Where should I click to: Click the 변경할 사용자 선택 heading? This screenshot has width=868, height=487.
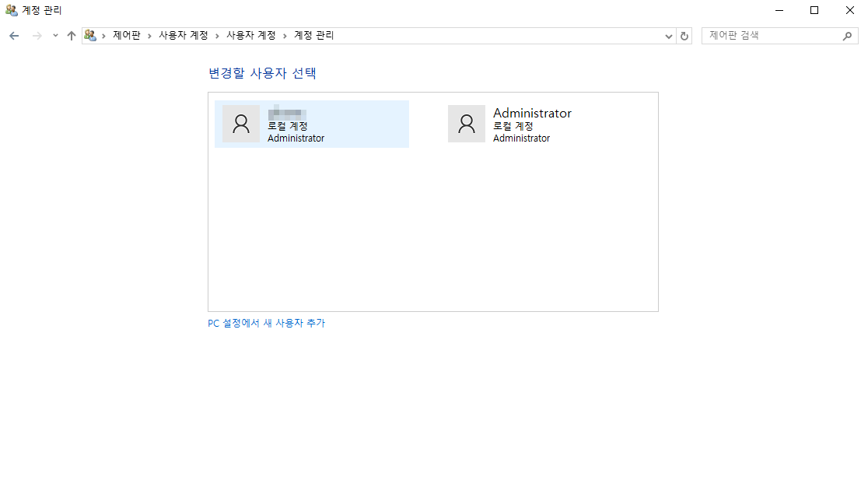coord(262,73)
